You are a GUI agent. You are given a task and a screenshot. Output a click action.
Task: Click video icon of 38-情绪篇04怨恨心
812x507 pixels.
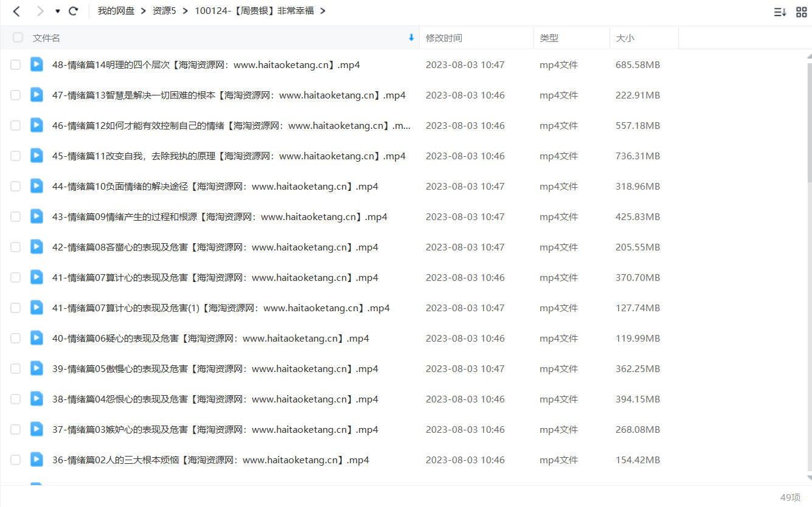[37, 398]
